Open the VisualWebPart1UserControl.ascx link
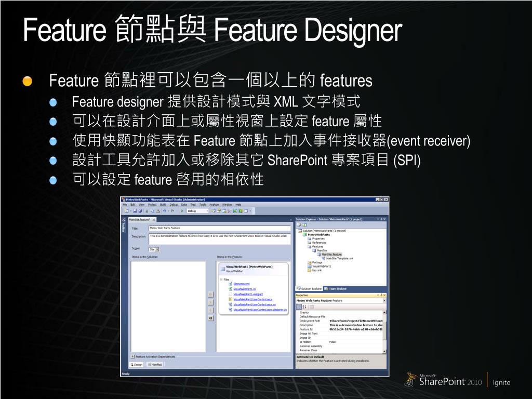 coord(253,299)
